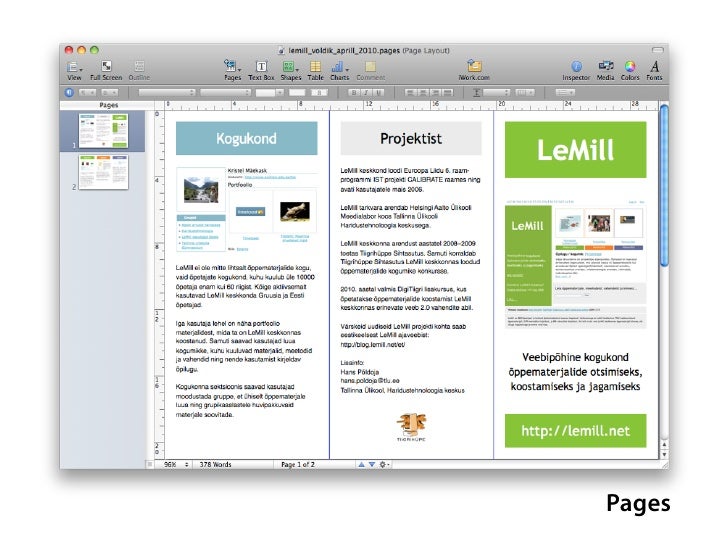Screen dimensions: 728x546
Task: Click the dimmed Comment toolbar icon
Action: (370, 71)
